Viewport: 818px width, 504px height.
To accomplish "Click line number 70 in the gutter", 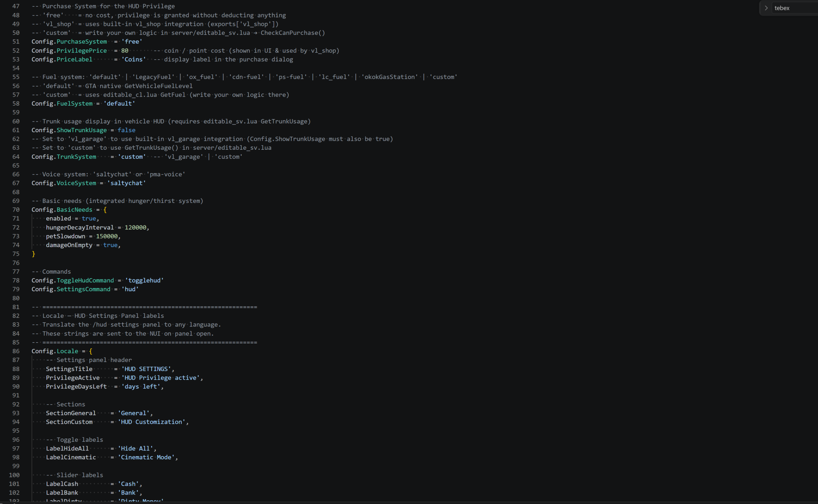I will pos(16,209).
